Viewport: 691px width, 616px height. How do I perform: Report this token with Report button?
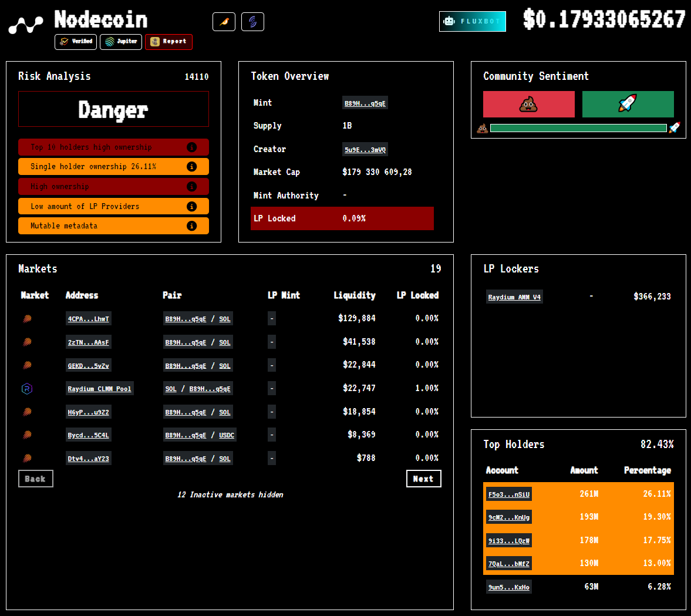(x=168, y=42)
